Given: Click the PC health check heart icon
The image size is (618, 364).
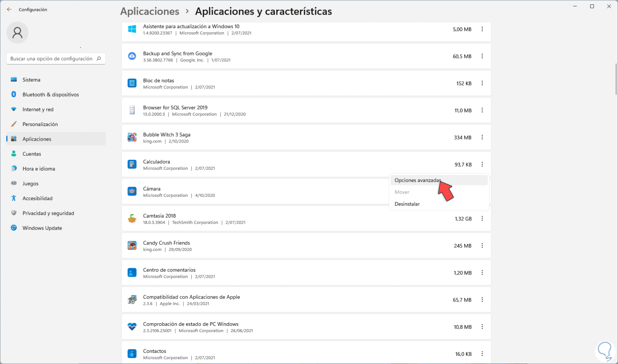Looking at the screenshot, I should coord(132,327).
